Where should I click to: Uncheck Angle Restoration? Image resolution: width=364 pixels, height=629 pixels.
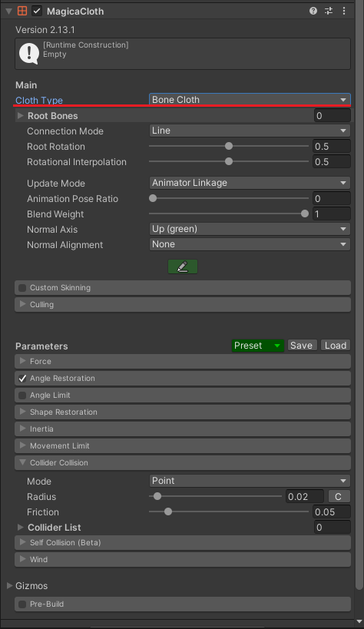coord(22,379)
